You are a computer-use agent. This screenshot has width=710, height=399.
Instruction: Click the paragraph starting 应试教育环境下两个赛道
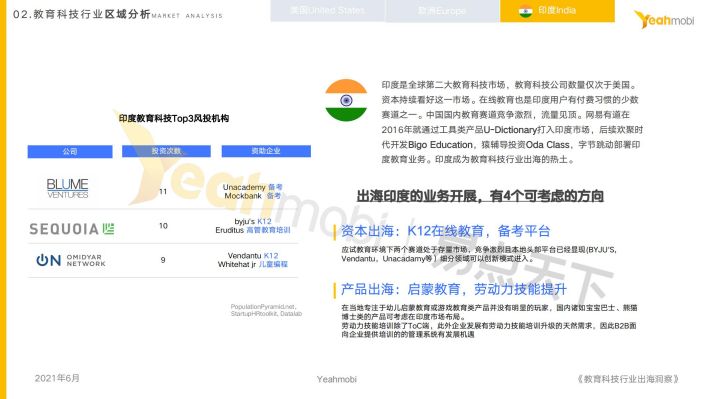tap(479, 254)
